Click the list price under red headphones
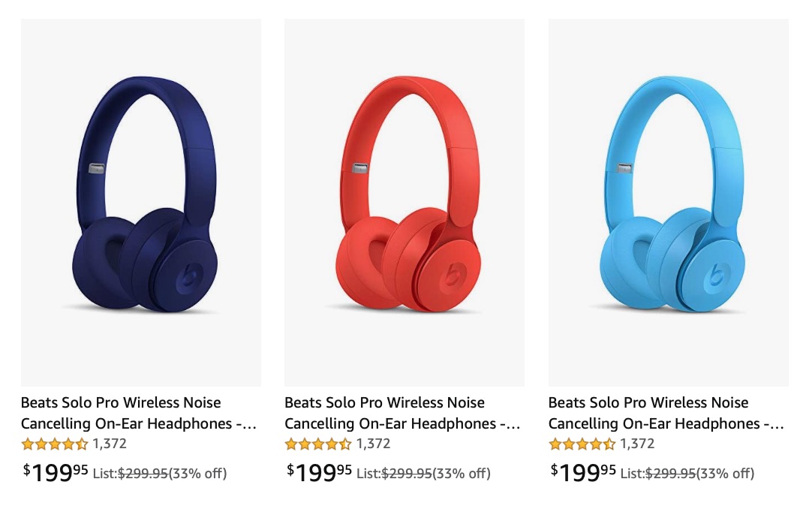 pos(407,474)
